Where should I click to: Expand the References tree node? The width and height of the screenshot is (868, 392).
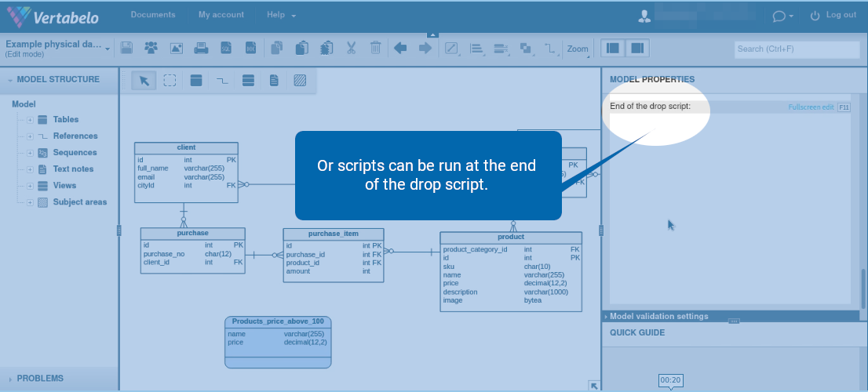click(x=30, y=136)
